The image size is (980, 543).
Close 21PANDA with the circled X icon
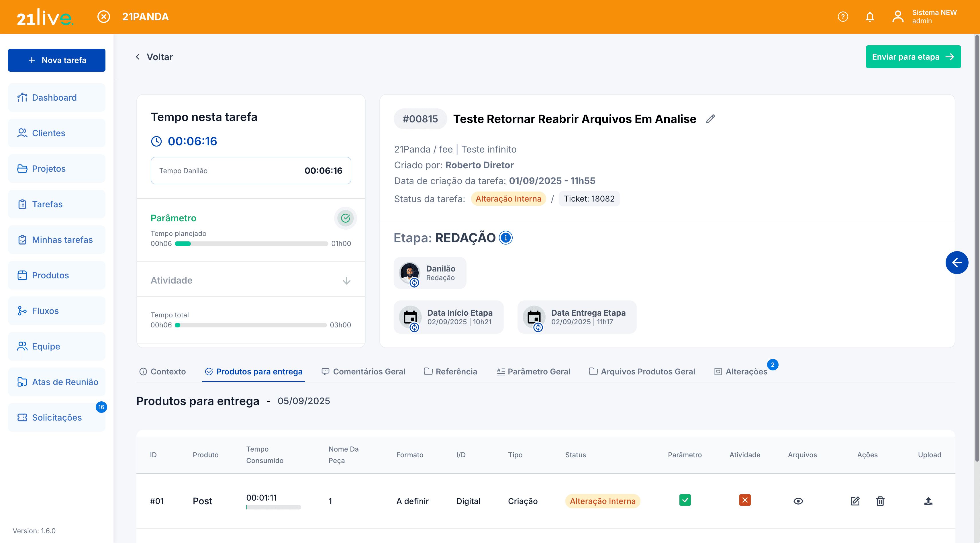click(x=103, y=17)
